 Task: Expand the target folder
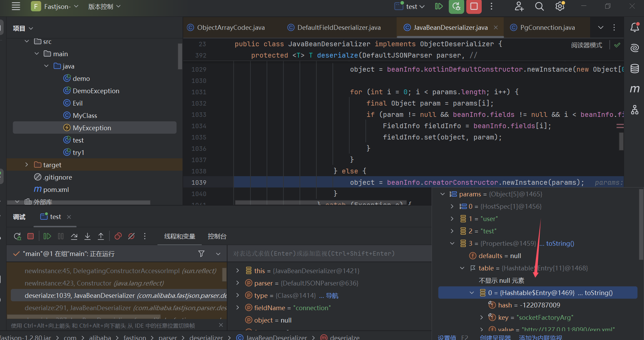pos(27,165)
